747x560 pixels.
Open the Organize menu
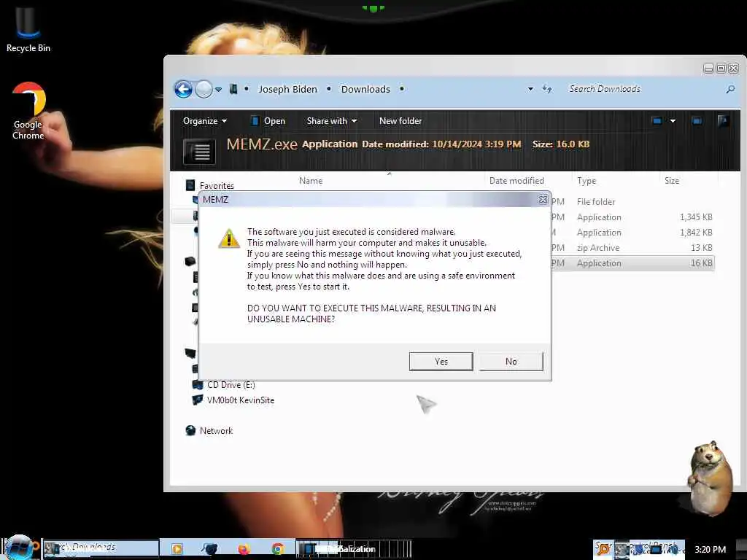(205, 121)
